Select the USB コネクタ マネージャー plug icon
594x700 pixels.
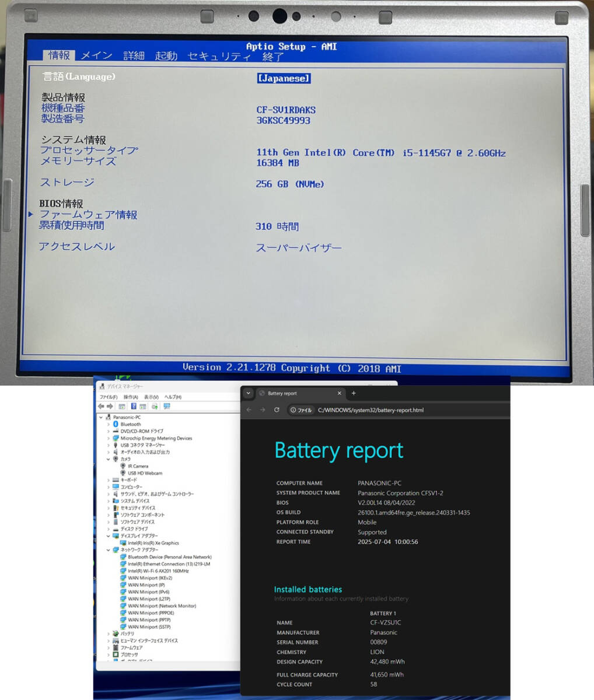tap(116, 445)
